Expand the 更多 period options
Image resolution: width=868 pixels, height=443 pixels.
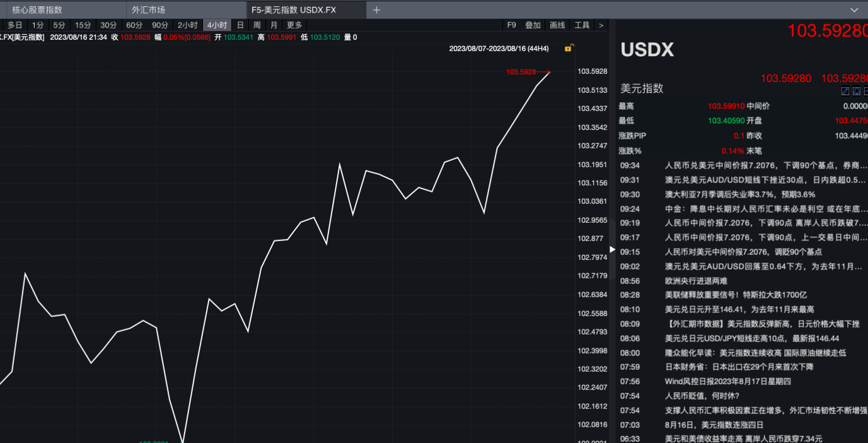pos(294,25)
